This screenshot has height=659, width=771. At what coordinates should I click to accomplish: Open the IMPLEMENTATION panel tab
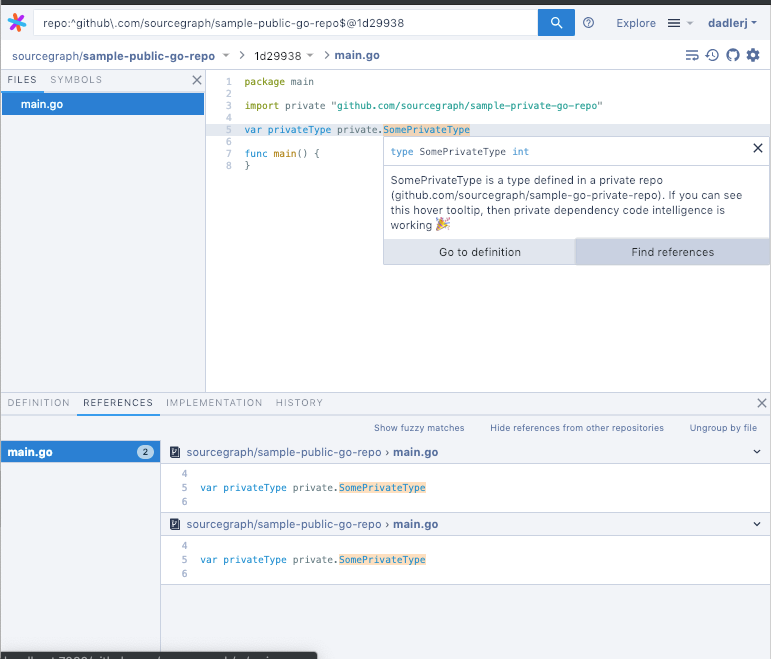click(x=214, y=403)
